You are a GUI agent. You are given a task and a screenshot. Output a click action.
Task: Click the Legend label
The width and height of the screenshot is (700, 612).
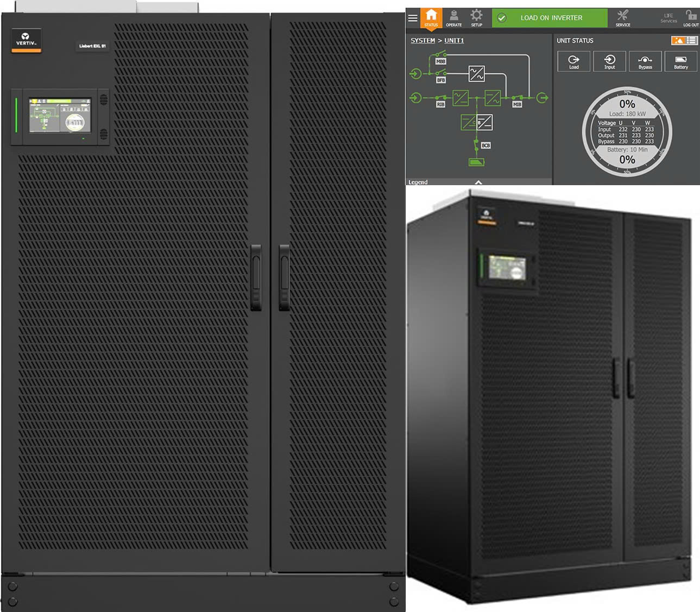[x=418, y=182]
